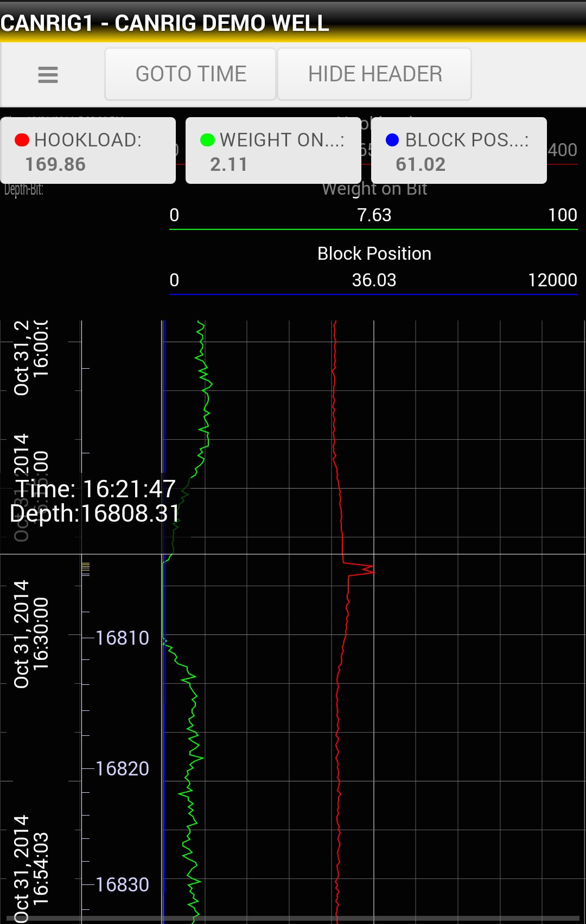Tap the Weight on Bit max 100
The height and width of the screenshot is (924, 586).
(563, 215)
